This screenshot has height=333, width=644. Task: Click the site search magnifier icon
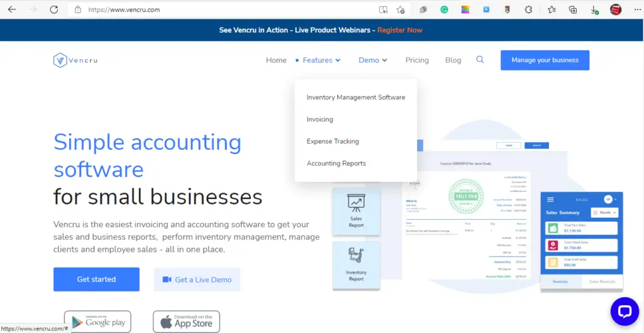(480, 60)
